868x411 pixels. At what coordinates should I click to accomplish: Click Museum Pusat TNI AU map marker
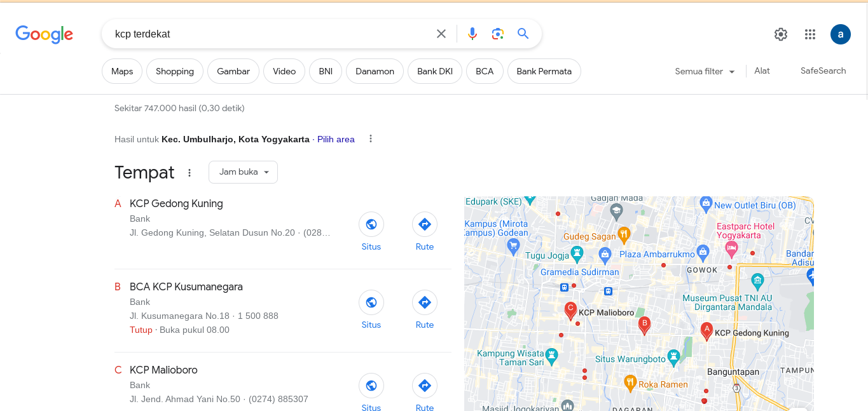click(757, 280)
